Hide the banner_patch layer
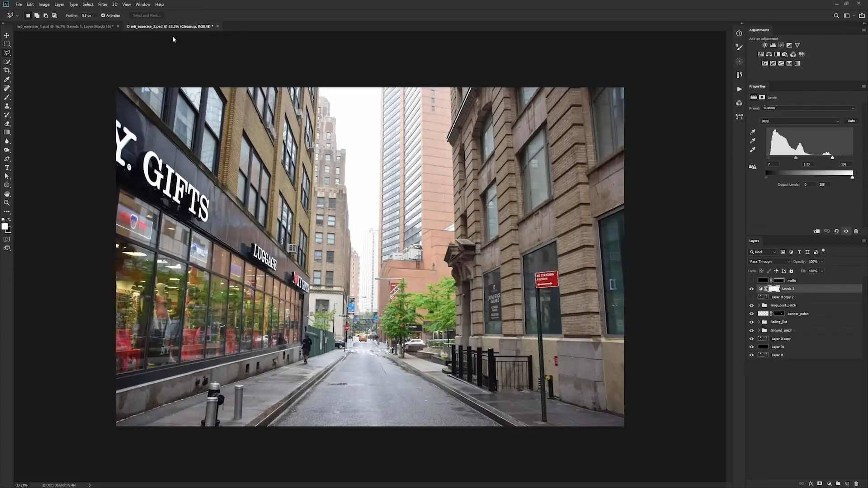The image size is (868, 488). [751, 314]
